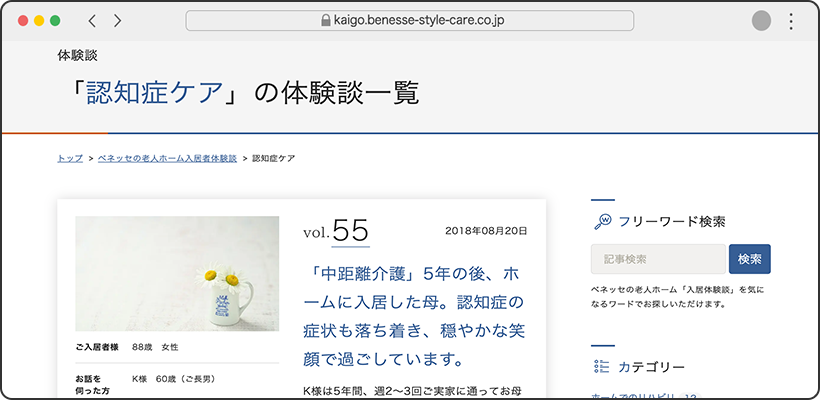
Task: Click the 認知症ケア text in page heading
Action: (x=153, y=93)
